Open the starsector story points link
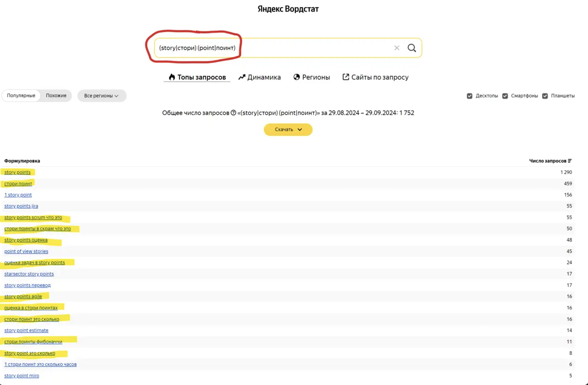This screenshot has height=385, width=588. (x=29, y=274)
